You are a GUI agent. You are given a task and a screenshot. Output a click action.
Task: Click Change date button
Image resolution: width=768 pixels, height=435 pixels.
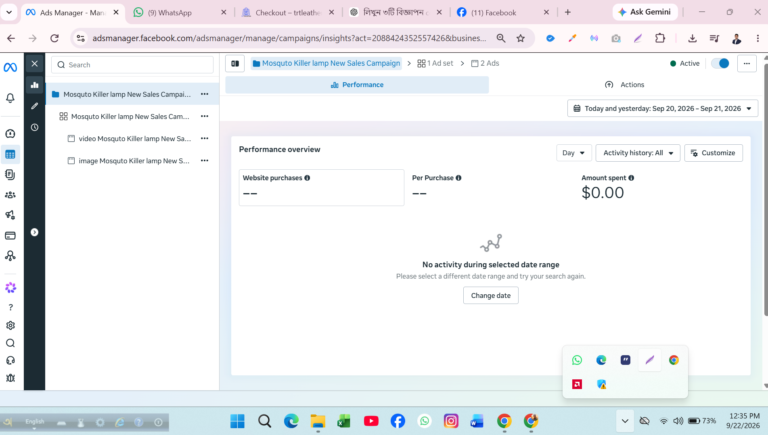click(x=491, y=295)
